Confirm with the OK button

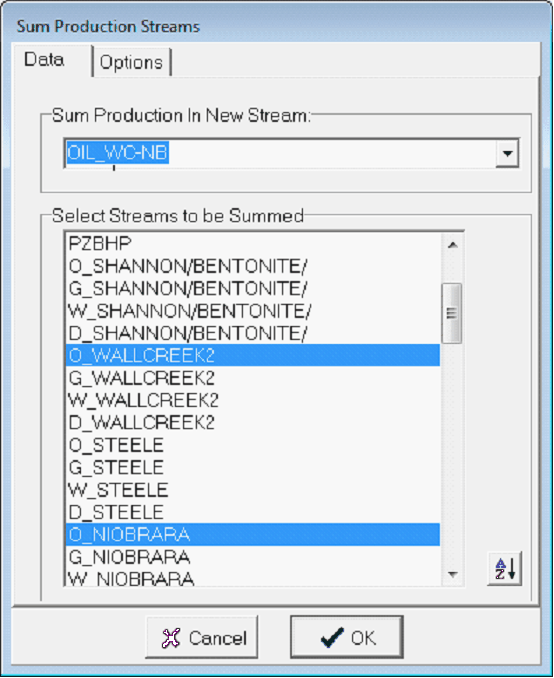click(347, 637)
